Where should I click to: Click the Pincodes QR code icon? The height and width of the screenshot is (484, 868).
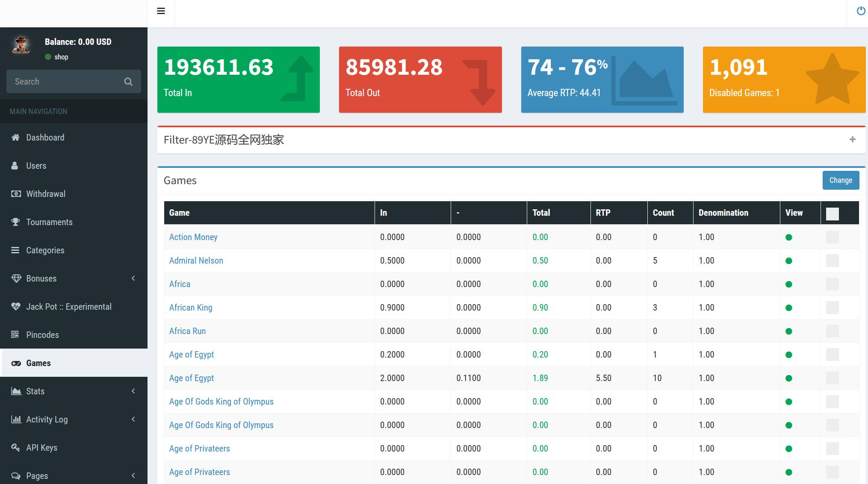tap(15, 335)
